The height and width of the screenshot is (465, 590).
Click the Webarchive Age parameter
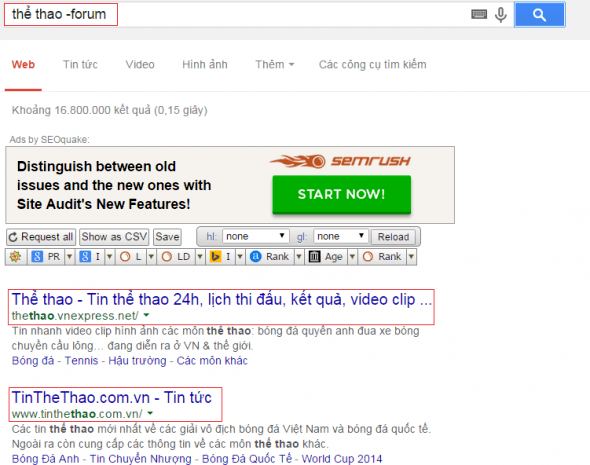coord(326,257)
